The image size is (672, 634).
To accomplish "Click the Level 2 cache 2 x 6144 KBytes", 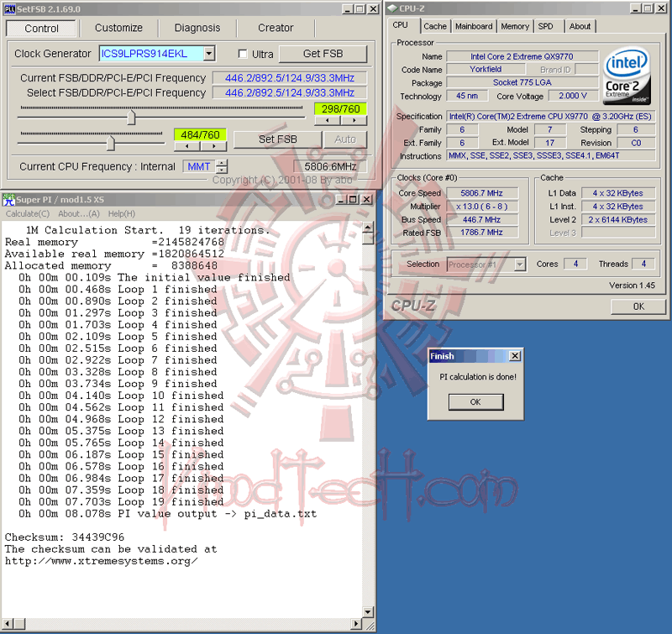I will 618,220.
